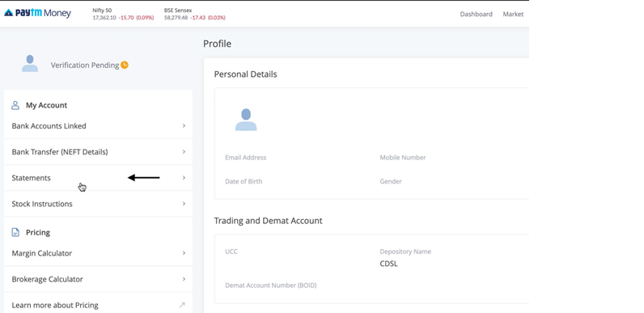The height and width of the screenshot is (313, 644).
Task: Open the Statements chevron
Action: coord(184,177)
